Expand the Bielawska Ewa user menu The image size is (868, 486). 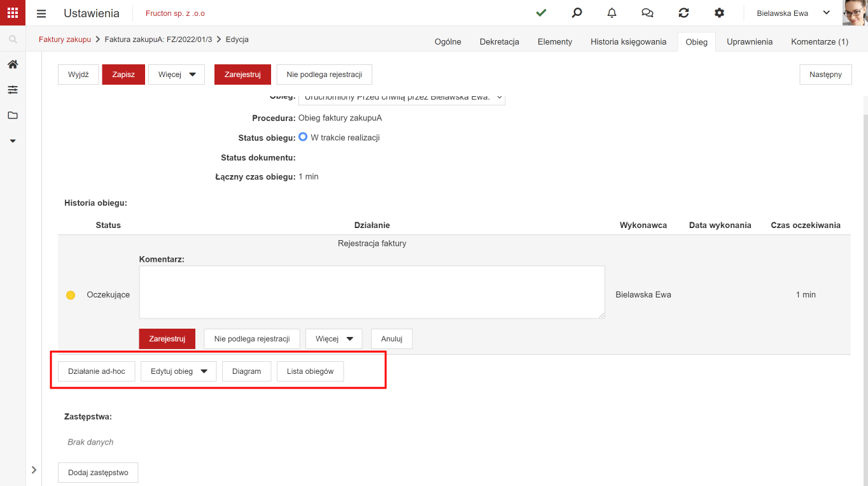(794, 13)
